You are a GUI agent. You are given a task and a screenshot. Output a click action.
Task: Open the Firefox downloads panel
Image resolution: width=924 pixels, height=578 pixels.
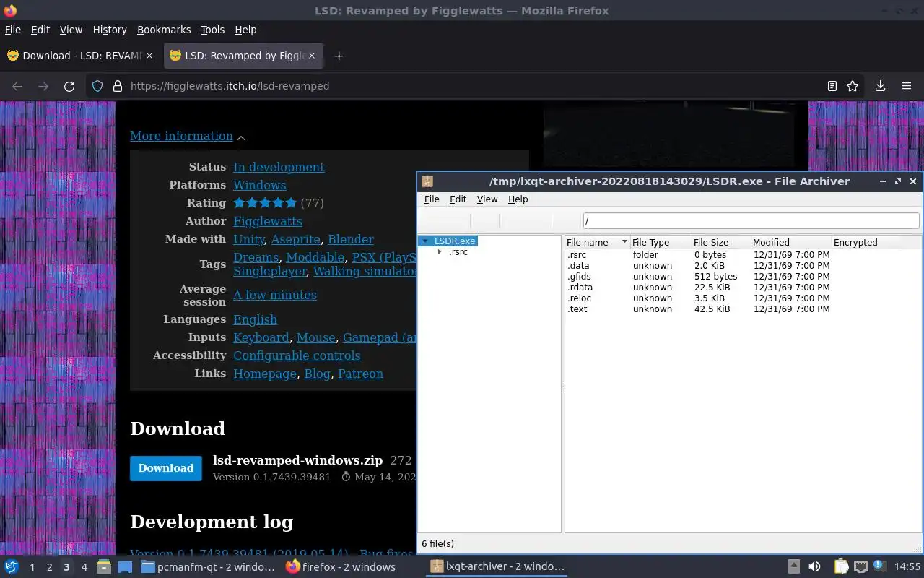tap(880, 86)
